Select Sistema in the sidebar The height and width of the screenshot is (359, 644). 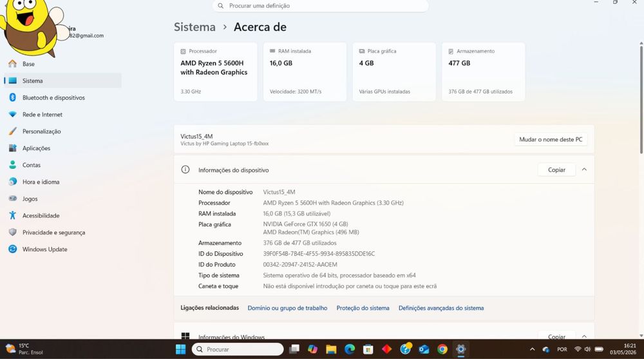tap(63, 81)
